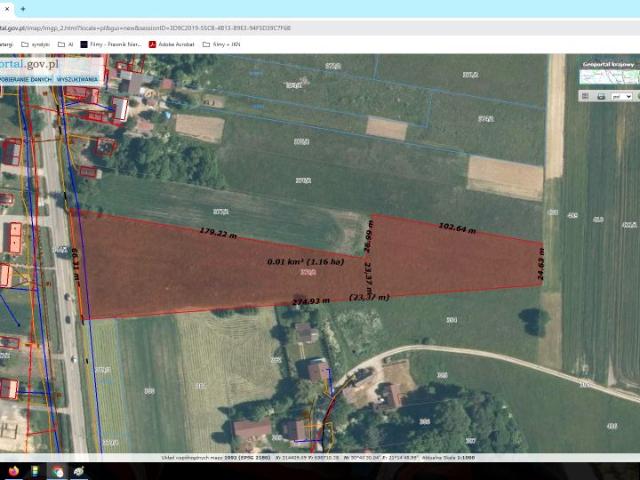Click the geoportal.gov.pl logo

(x=29, y=64)
